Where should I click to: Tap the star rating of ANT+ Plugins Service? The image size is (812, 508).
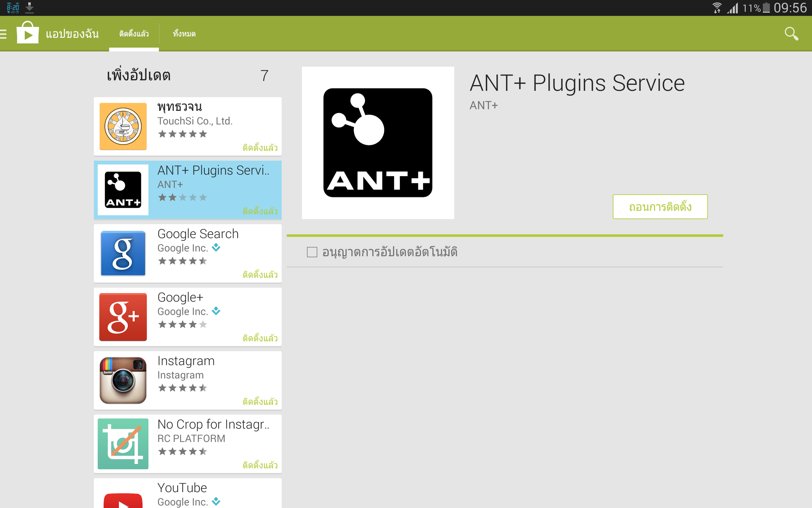click(182, 197)
